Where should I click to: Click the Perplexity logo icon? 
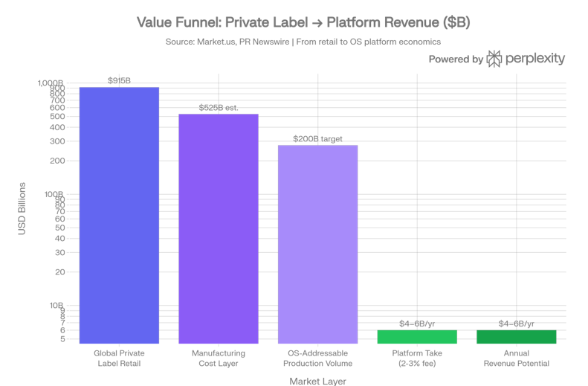[x=494, y=59]
